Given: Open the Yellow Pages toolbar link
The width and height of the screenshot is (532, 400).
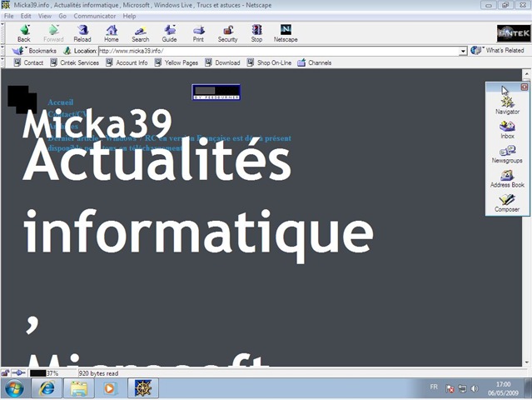Looking at the screenshot, I should point(177,62).
